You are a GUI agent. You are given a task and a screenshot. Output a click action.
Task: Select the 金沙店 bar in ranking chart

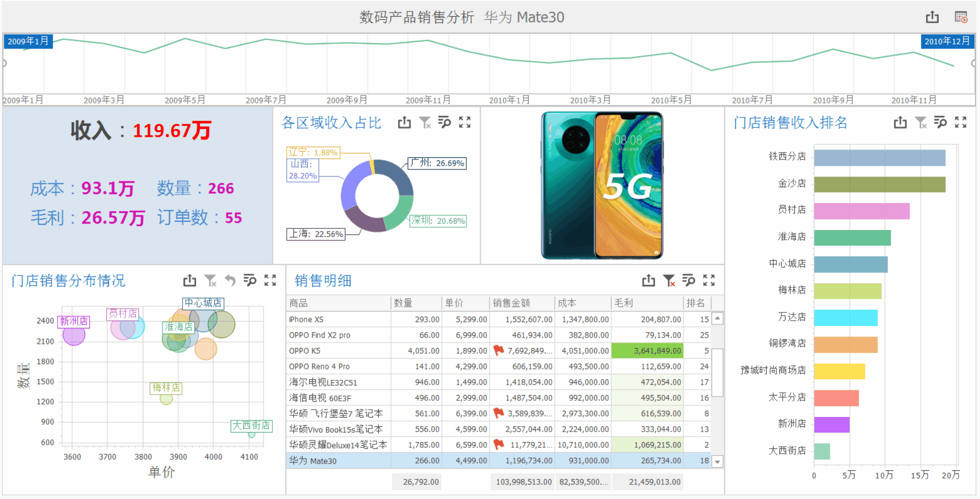click(x=880, y=184)
